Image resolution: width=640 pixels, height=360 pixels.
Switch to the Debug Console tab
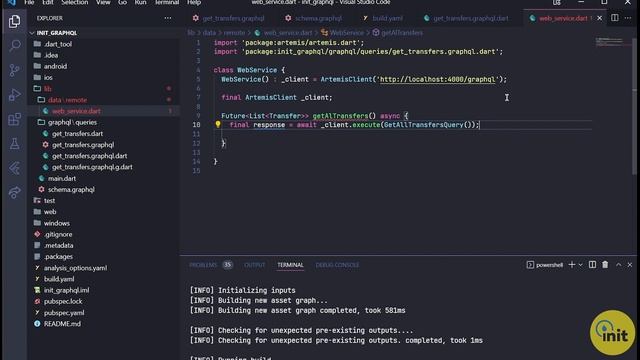(337, 265)
